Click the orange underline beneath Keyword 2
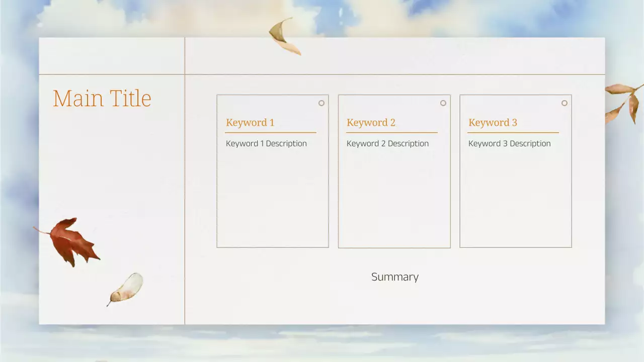 click(x=392, y=131)
